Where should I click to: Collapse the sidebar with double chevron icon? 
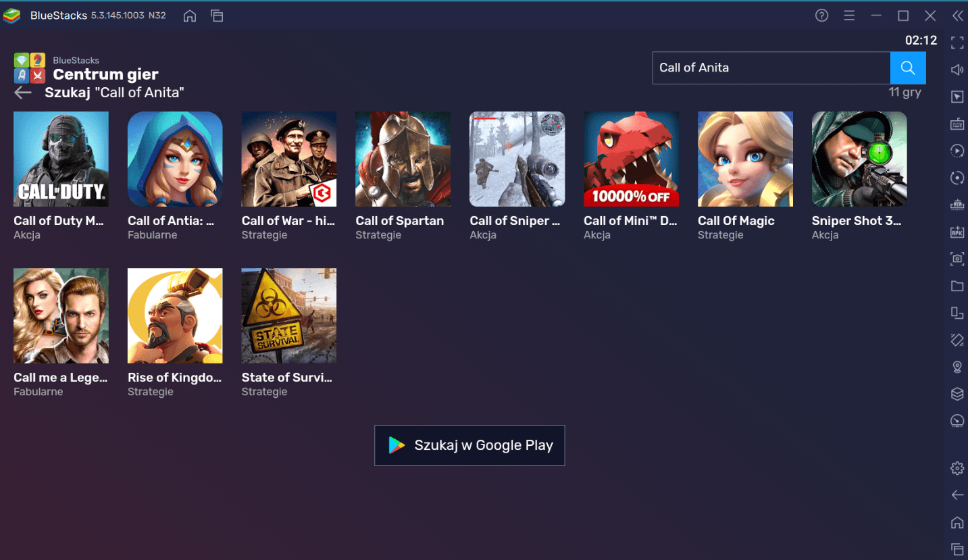coord(957,16)
